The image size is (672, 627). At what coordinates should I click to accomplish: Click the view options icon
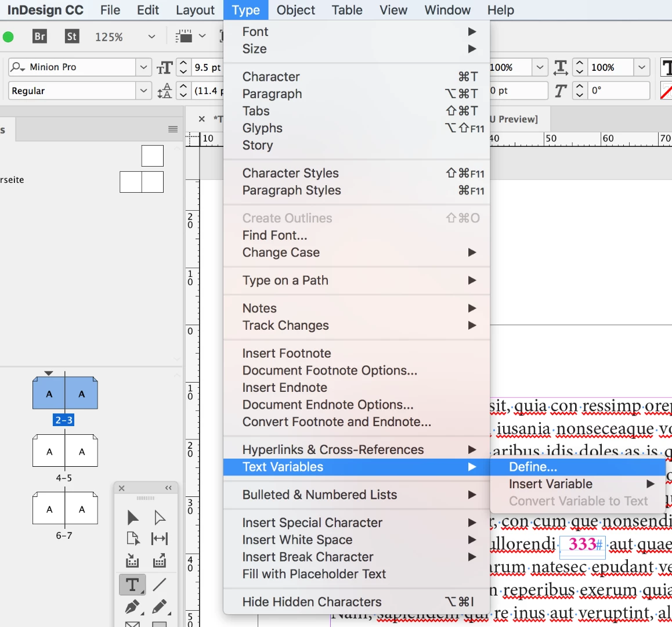click(x=184, y=37)
